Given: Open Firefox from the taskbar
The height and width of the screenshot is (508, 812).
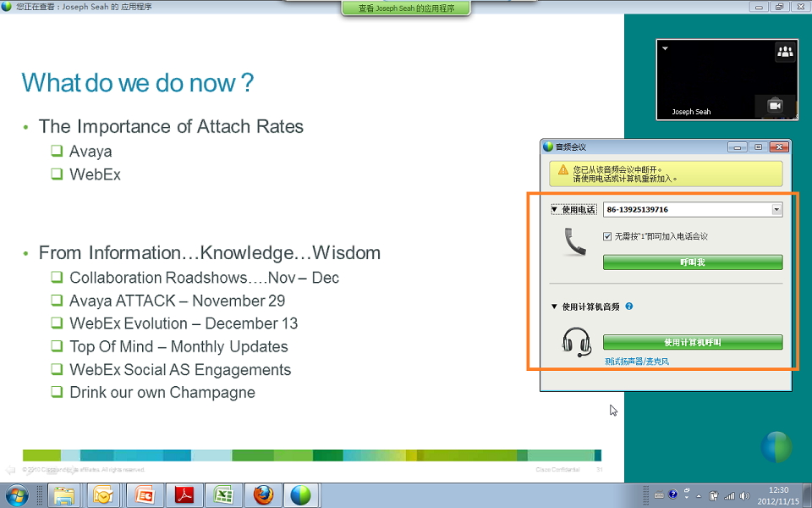Looking at the screenshot, I should pos(262,494).
